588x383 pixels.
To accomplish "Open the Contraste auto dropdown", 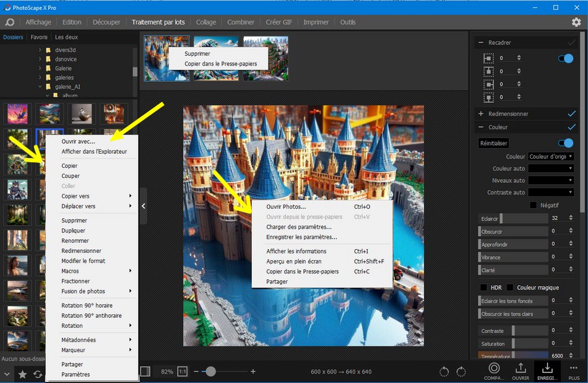I will 551,193.
